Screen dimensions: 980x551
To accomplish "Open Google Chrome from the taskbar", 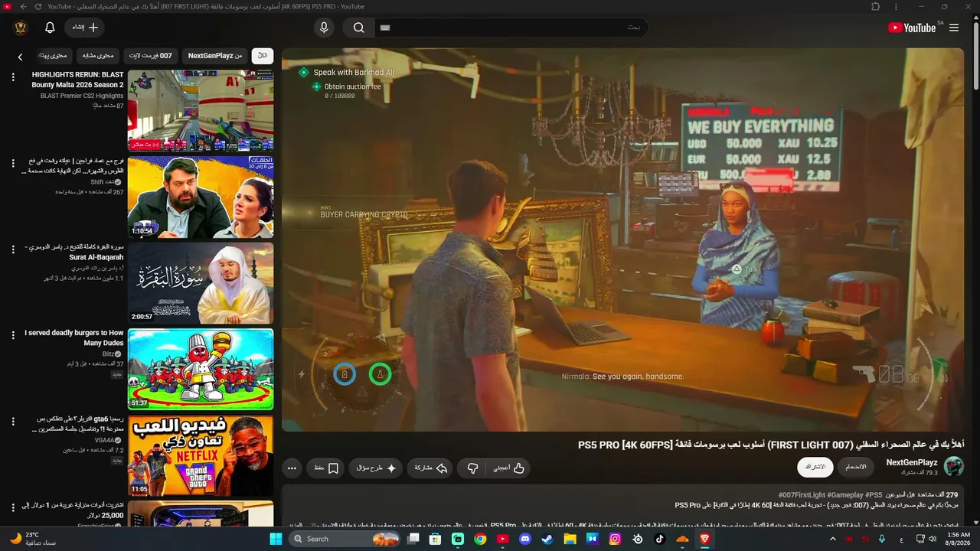I will tap(480, 539).
